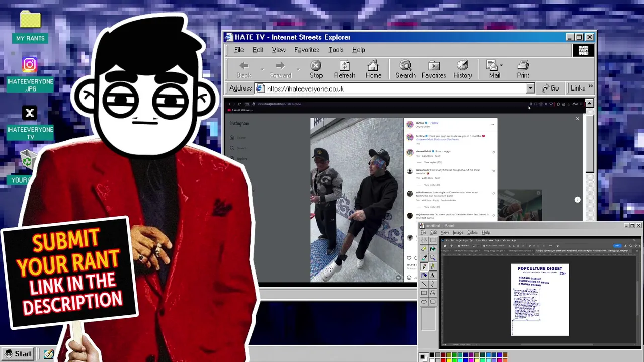Stop loading the page with Stop

[x=316, y=70]
